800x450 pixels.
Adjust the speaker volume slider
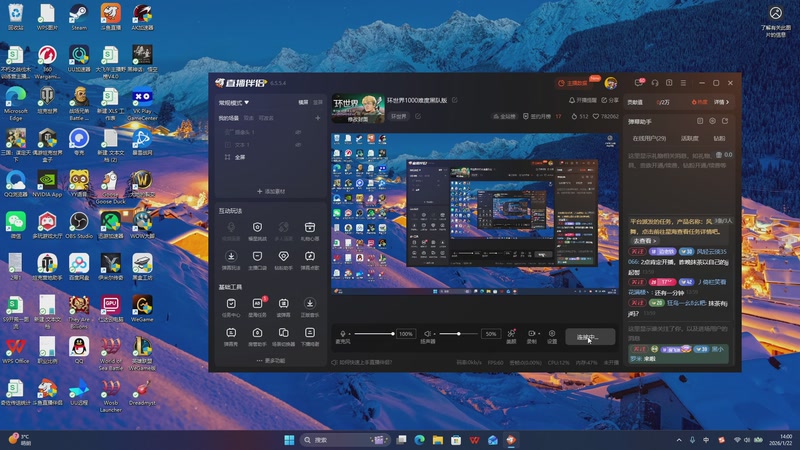(x=458, y=334)
